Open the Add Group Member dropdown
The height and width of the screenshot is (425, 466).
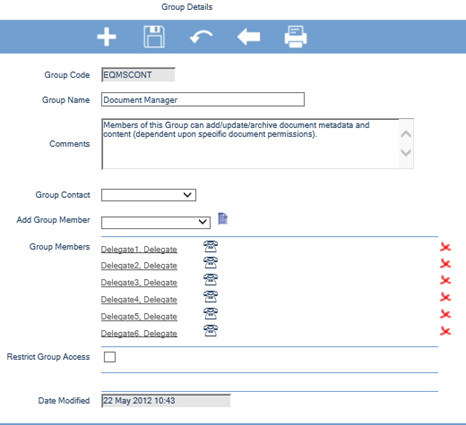(156, 222)
